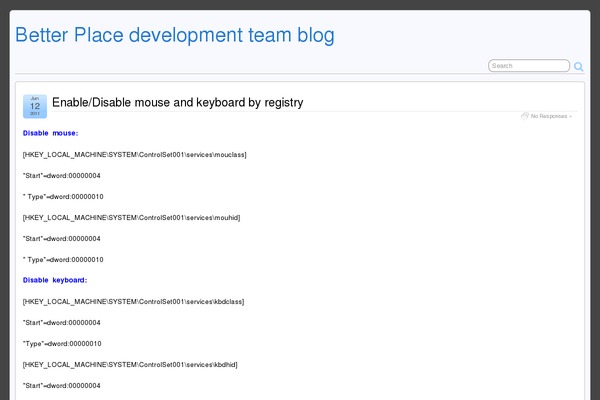Click the Start=dword:00000004 line under kbdhid
This screenshot has width=600, height=400.
click(x=62, y=386)
